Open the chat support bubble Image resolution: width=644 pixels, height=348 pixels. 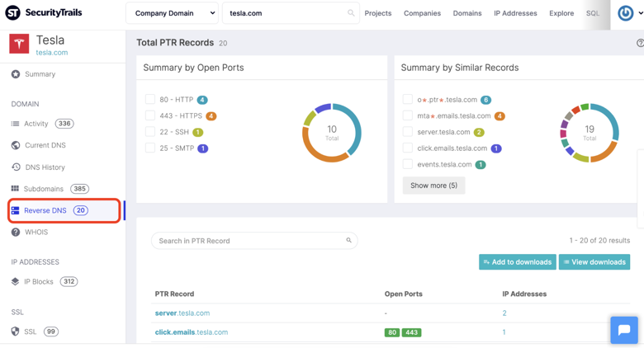pos(624,330)
